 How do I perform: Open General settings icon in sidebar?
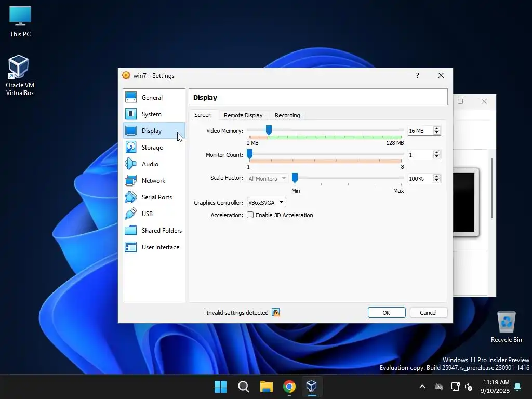130,97
